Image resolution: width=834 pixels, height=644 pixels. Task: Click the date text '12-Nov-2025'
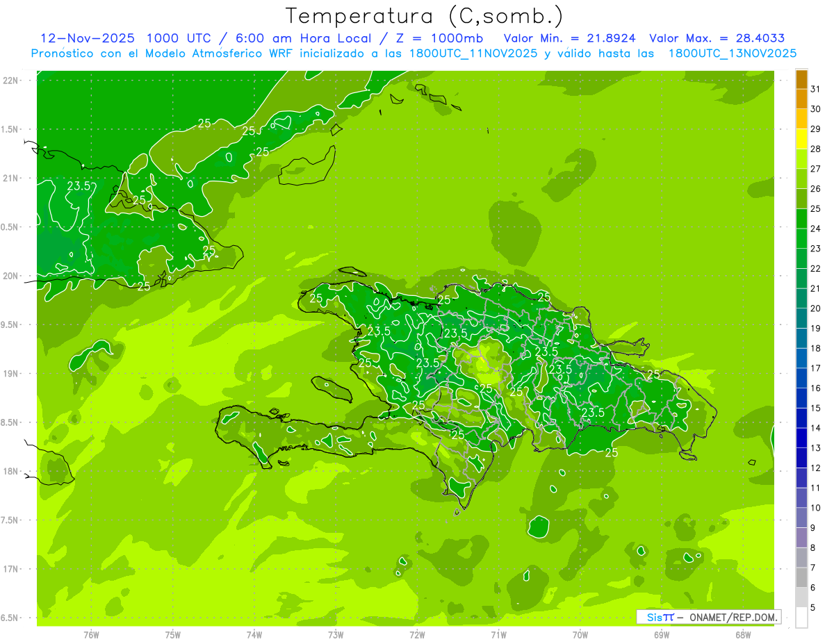pos(87,38)
